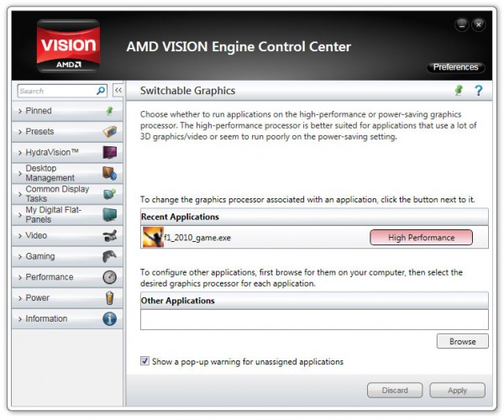
Task: Collapse the sidebar with double-arrow button
Action: [118, 91]
